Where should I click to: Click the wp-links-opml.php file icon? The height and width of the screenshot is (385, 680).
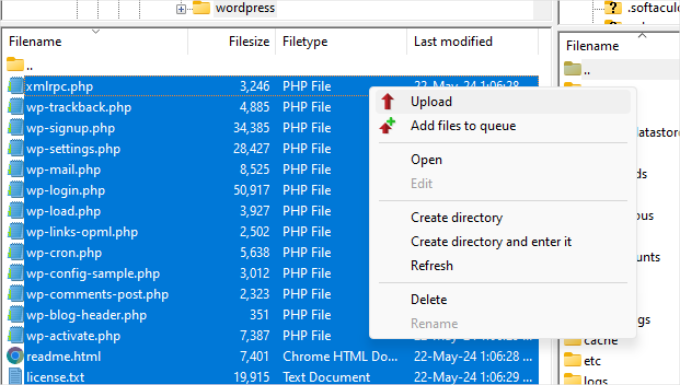pyautogui.click(x=16, y=232)
